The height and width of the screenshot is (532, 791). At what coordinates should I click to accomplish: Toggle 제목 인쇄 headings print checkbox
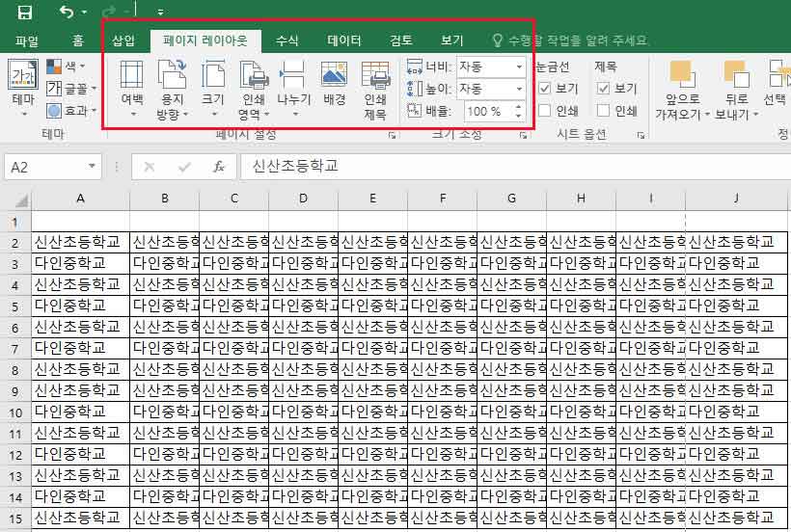pos(603,110)
